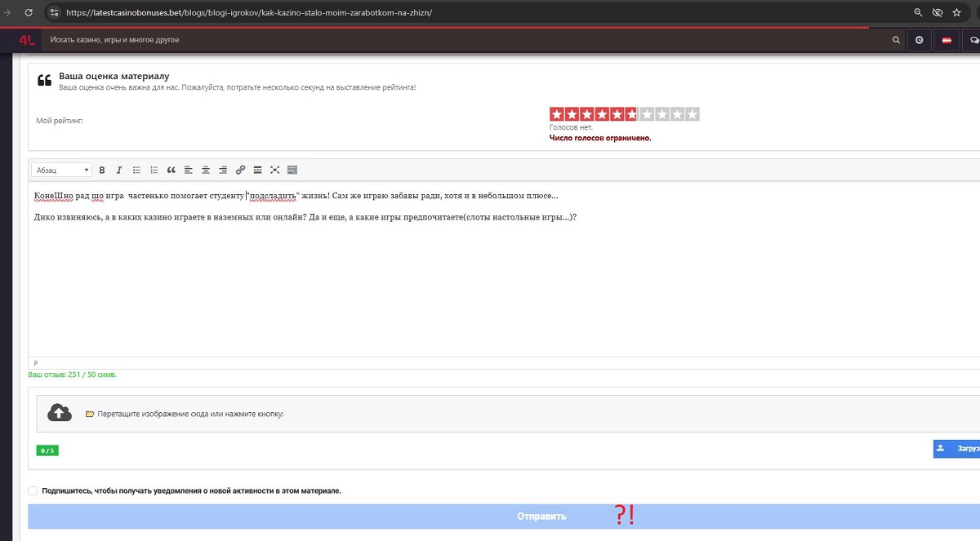980x541 pixels.
Task: Switch editor to fullscreen mode
Action: [275, 170]
